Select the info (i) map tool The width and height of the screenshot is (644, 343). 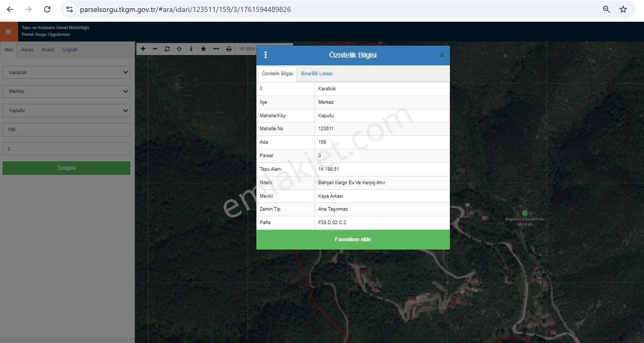point(191,49)
